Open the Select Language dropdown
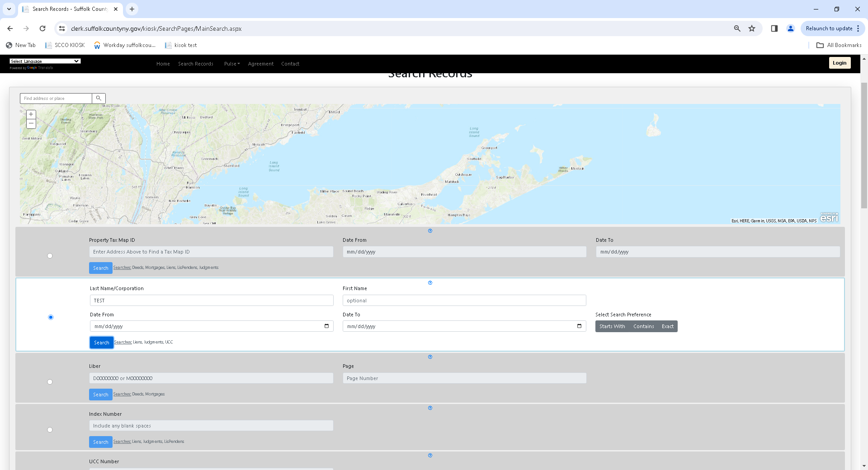The width and height of the screenshot is (868, 470). 45,61
